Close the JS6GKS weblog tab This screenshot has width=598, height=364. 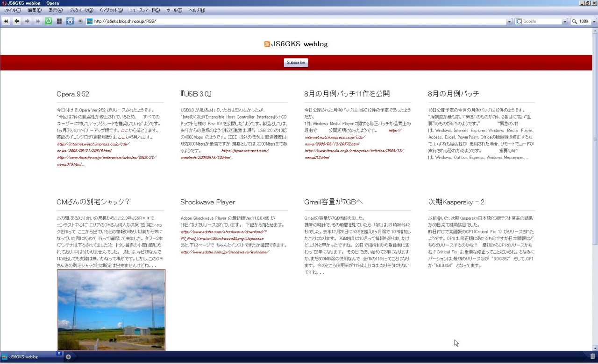pos(59,353)
